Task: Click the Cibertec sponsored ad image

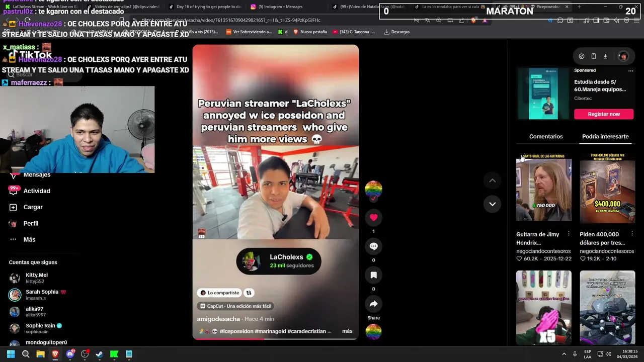Action: (543, 94)
